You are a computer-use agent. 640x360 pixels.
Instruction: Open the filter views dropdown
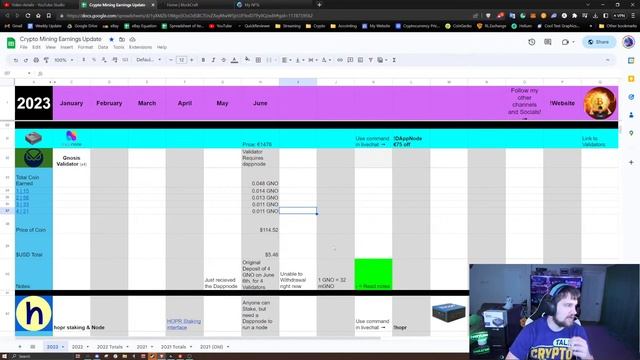click(x=382, y=60)
